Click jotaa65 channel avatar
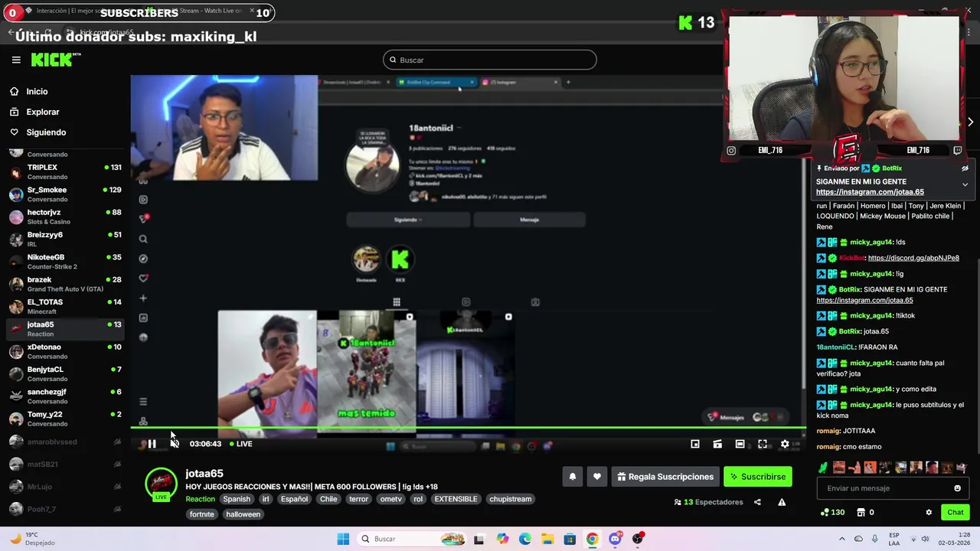 tap(161, 484)
